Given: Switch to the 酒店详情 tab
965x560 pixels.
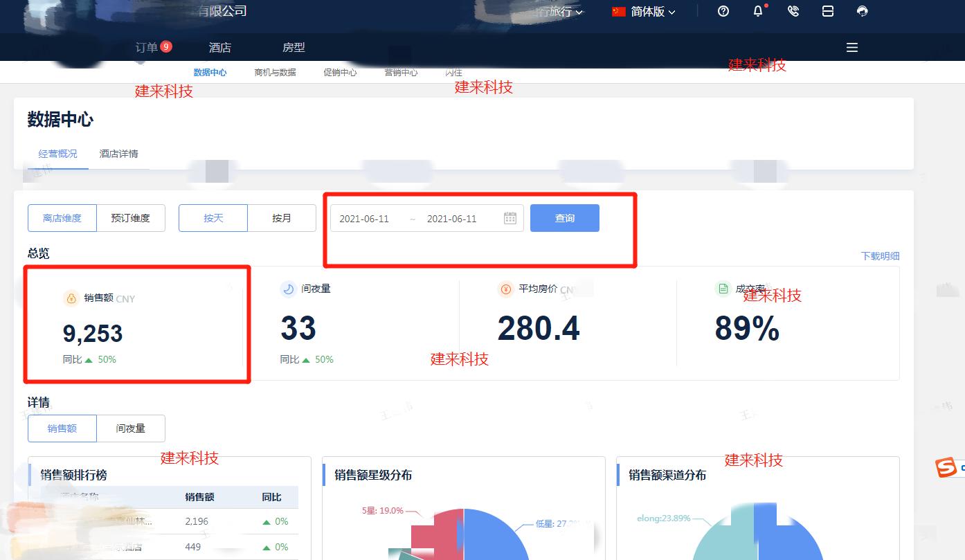Looking at the screenshot, I should coord(119,154).
